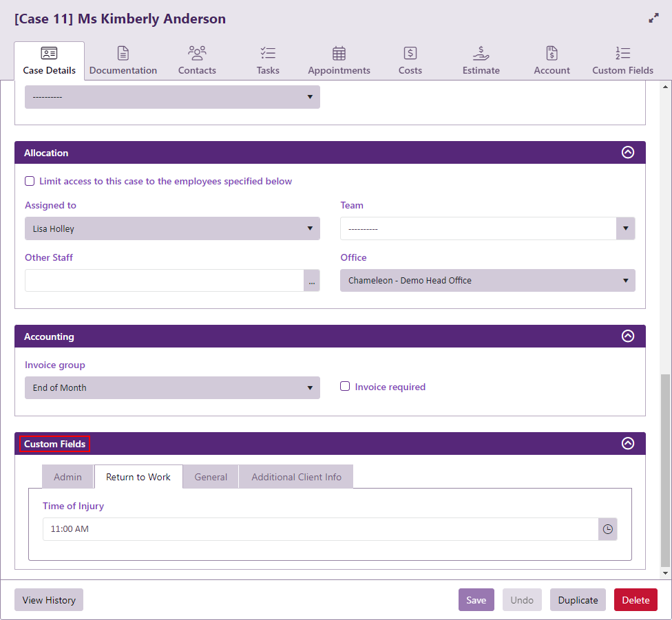Screen dimensions: 672x620
Task: Switch to the Tasks checklist icon
Action: click(x=268, y=54)
